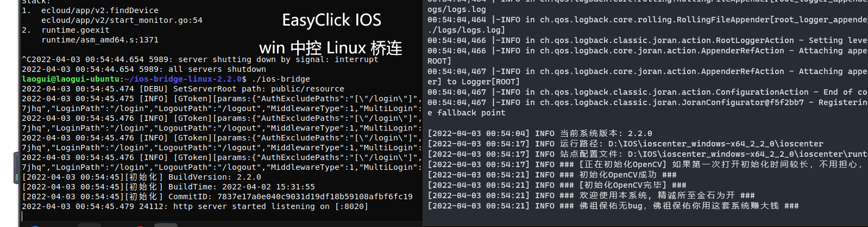
Task: Click the "BuildTime: 2022-04-02 15:31:55" line
Action: coord(168,187)
